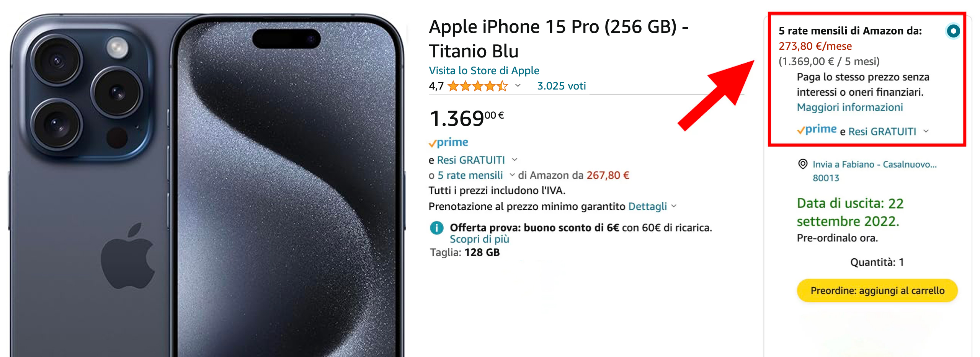Select the 5 rate mensili radio button
Image resolution: width=980 pixels, height=357 pixels.
[953, 31]
